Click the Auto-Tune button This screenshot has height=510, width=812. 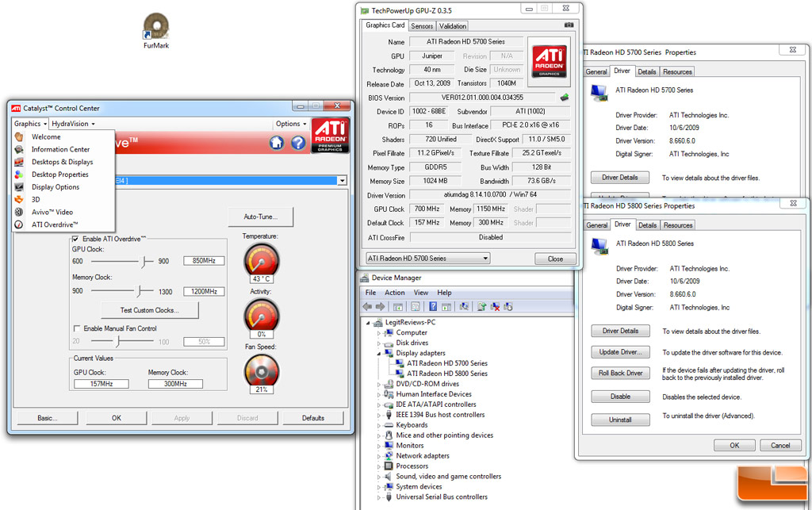point(260,217)
